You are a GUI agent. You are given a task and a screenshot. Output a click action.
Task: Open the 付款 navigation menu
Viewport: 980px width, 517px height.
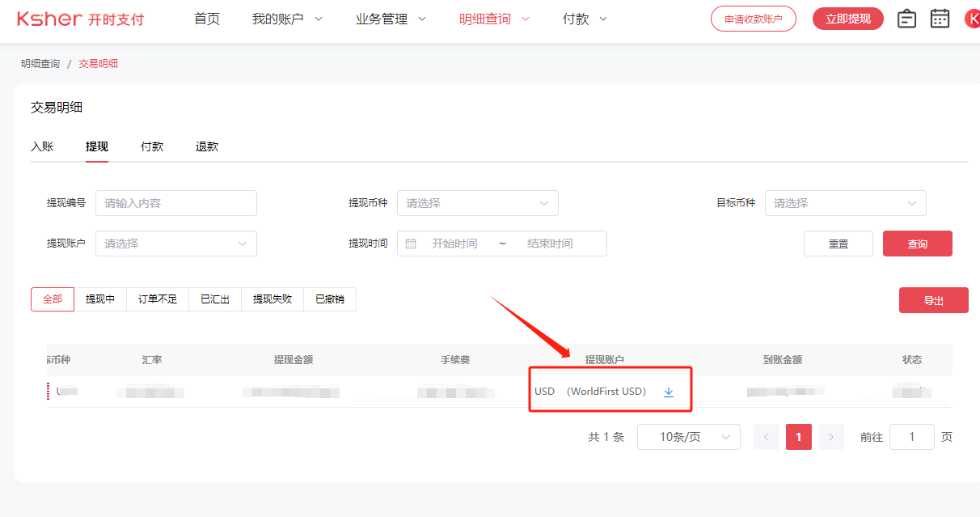(577, 19)
